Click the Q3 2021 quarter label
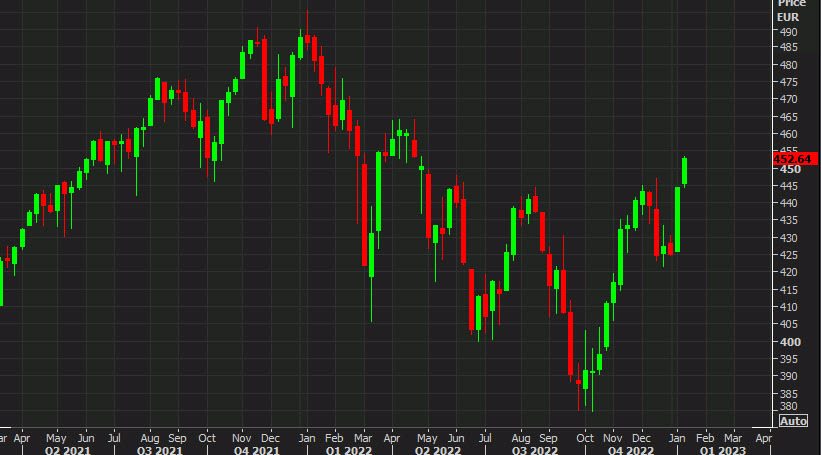This screenshot has height=455, width=821. pyautogui.click(x=160, y=450)
